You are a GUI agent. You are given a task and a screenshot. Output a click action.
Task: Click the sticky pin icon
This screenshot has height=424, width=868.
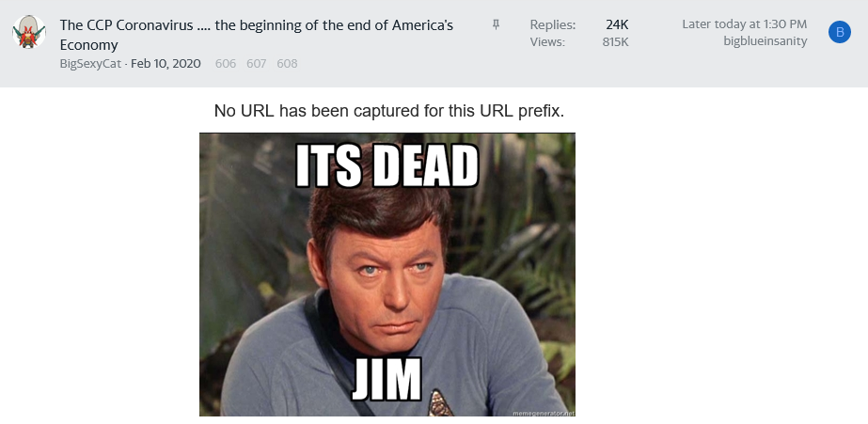[x=496, y=24]
